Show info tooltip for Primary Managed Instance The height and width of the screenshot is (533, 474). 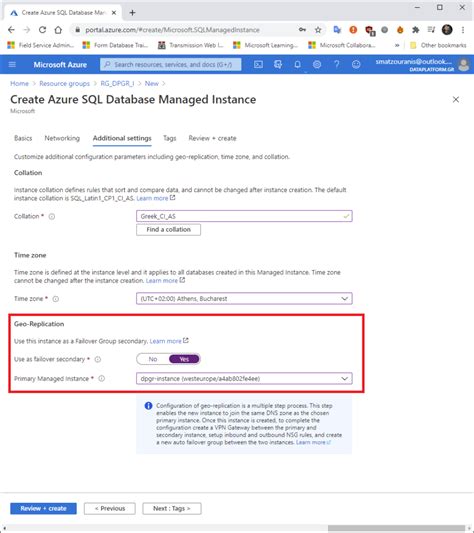coord(102,378)
